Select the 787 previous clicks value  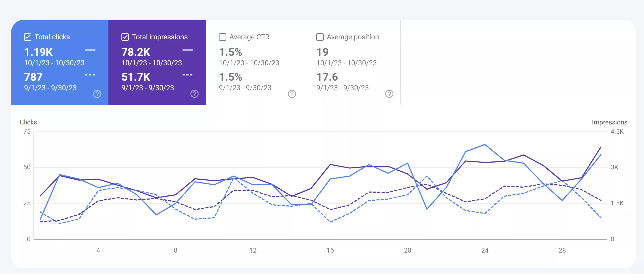coord(33,77)
